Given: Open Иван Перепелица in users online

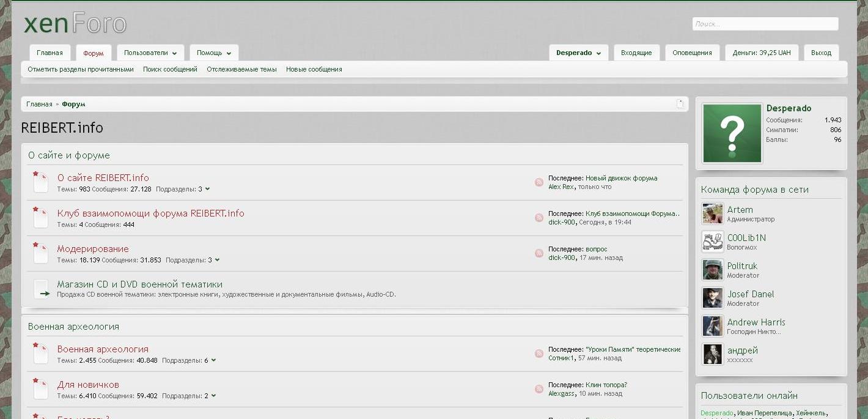Looking at the screenshot, I should [x=764, y=413].
